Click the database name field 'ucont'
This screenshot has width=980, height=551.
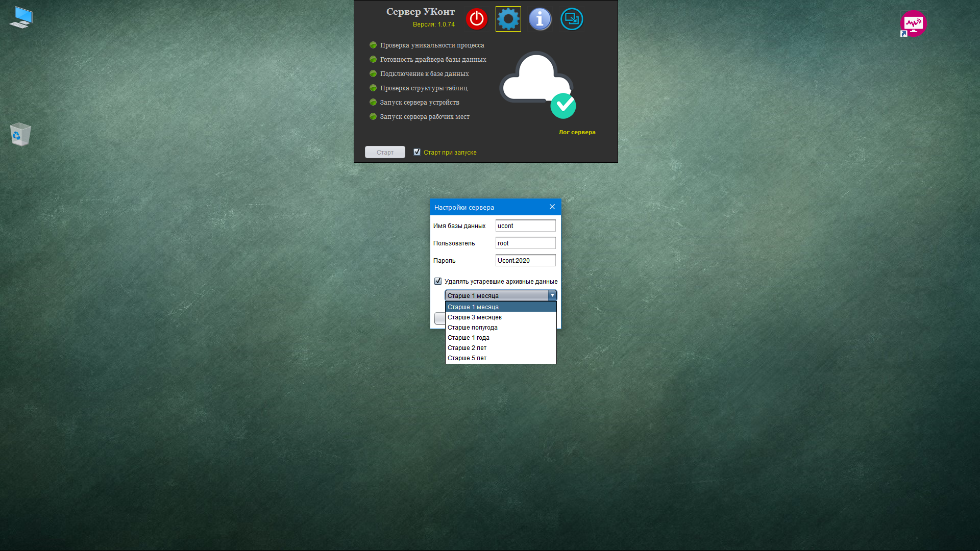(x=525, y=226)
